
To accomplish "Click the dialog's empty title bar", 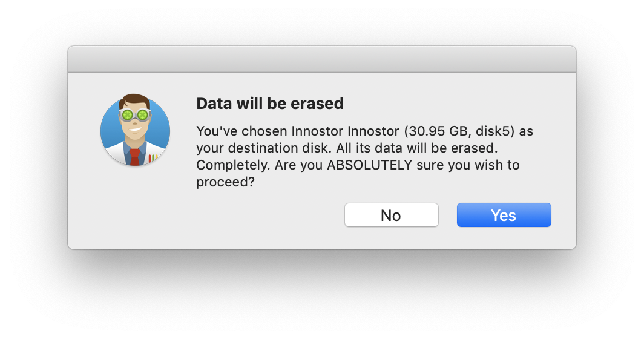I will pyautogui.click(x=321, y=59).
